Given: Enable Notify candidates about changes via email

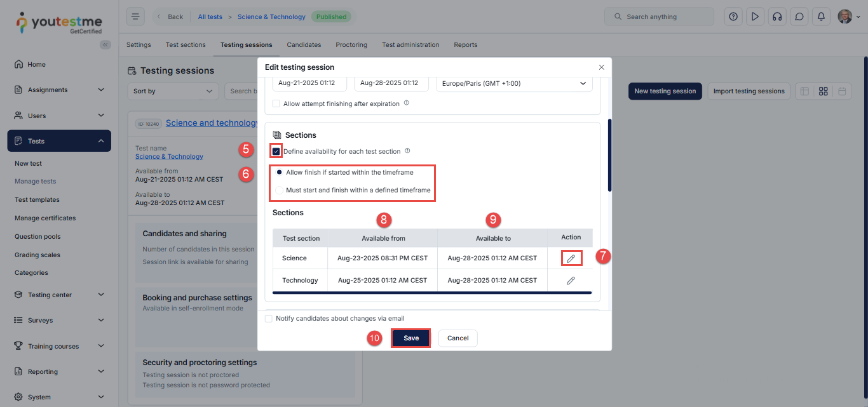Looking at the screenshot, I should point(269,319).
